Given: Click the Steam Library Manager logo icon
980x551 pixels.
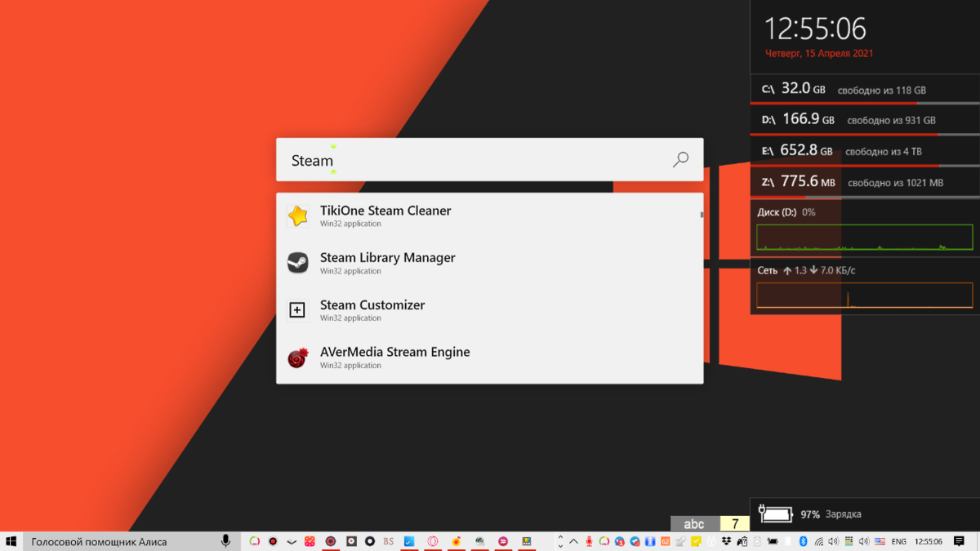Looking at the screenshot, I should point(298,263).
